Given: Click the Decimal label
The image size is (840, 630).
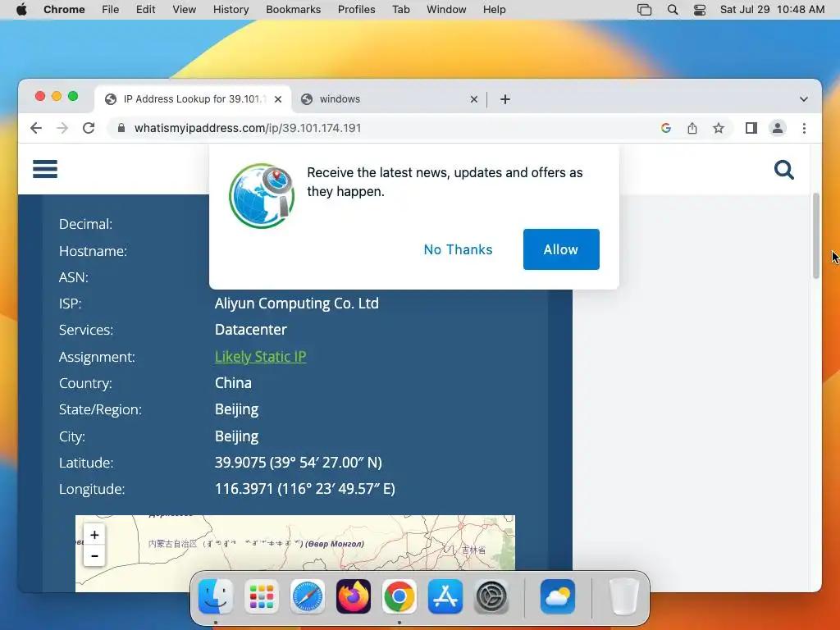Looking at the screenshot, I should tap(85, 224).
